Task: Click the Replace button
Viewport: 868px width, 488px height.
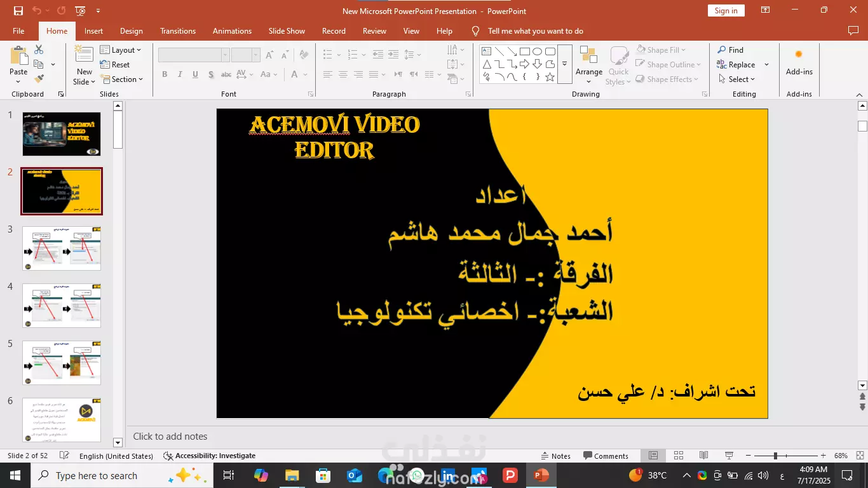Action: 736,65
